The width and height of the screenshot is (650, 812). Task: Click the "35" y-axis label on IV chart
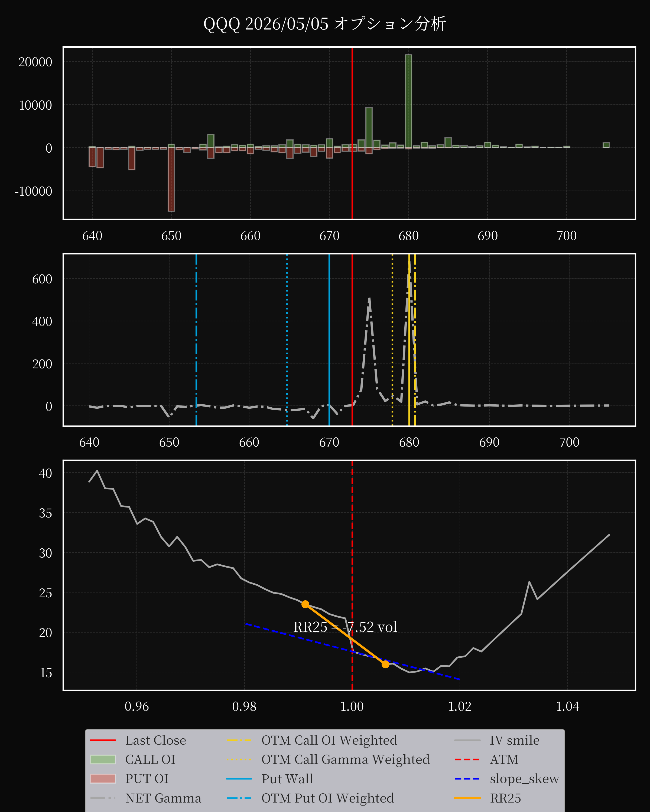coord(45,513)
